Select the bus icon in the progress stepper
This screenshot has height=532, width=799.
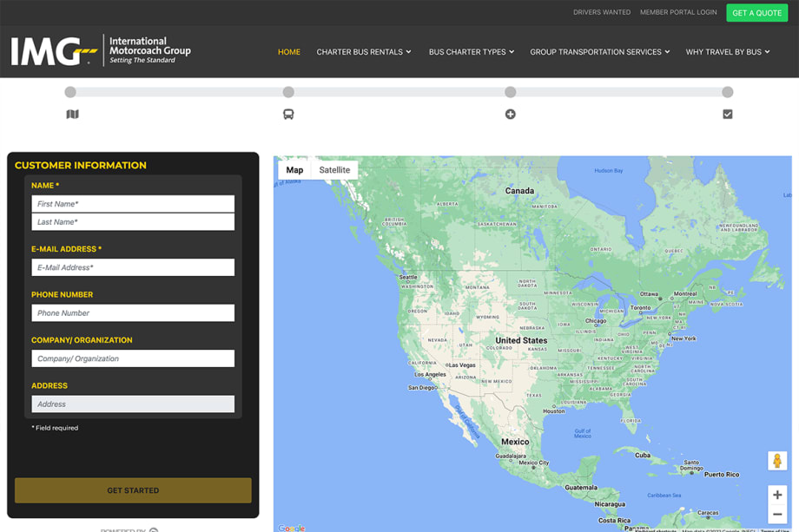click(x=288, y=114)
